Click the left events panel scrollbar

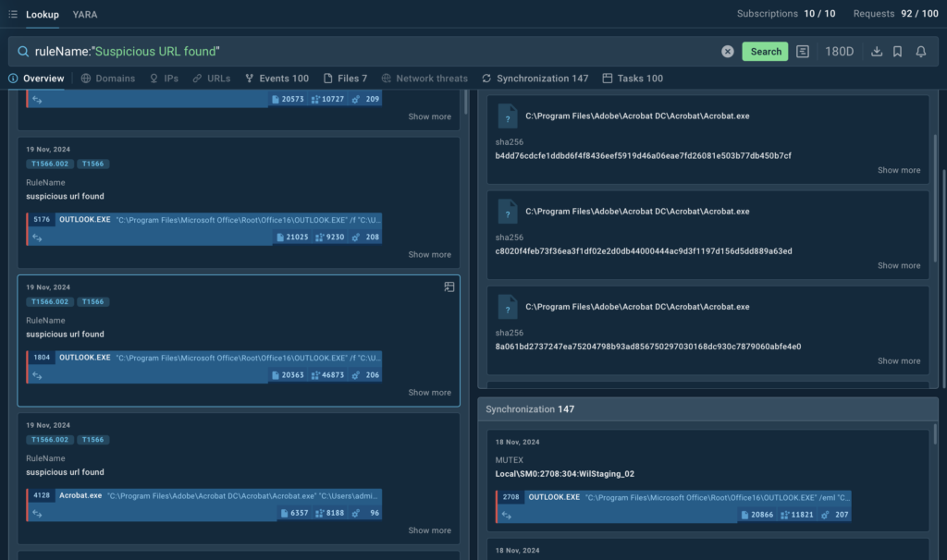click(x=465, y=102)
